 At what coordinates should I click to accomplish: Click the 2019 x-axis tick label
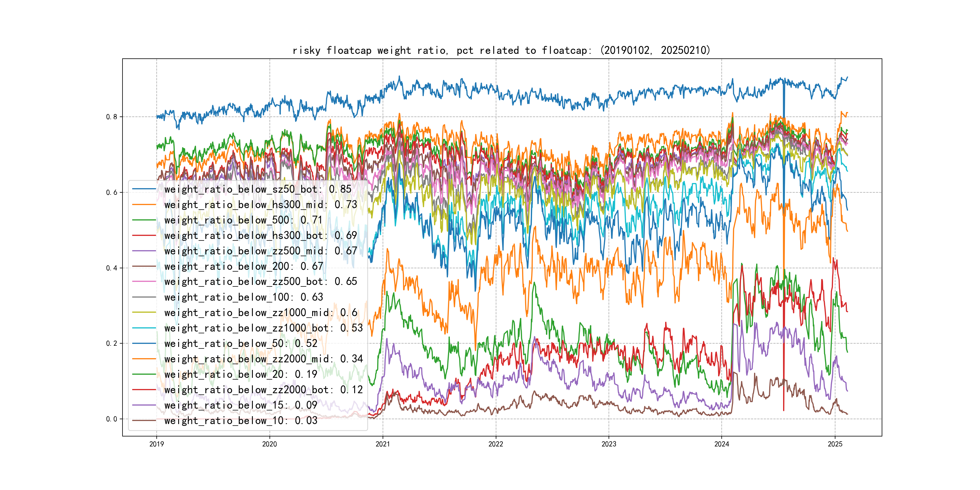point(156,444)
